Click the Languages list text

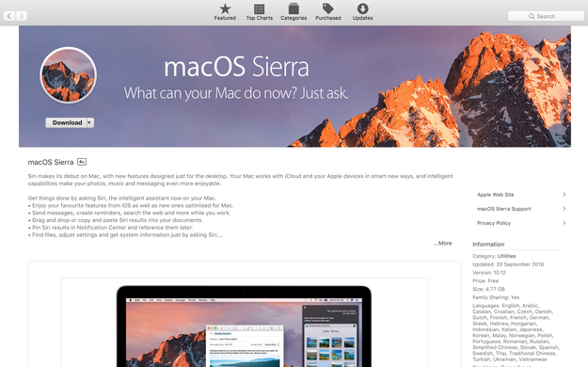point(516,332)
